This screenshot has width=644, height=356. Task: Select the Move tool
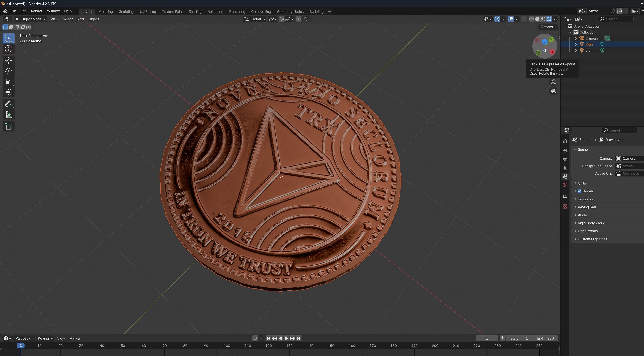coord(8,61)
